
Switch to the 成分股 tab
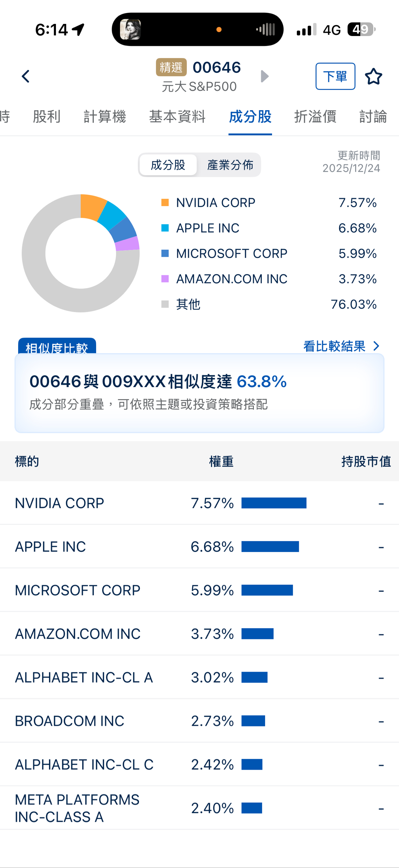(x=250, y=117)
